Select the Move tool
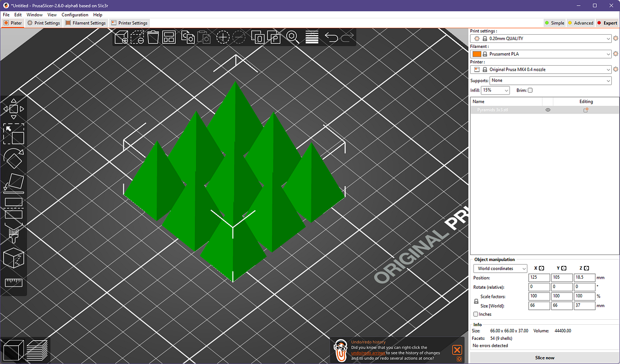 tap(14, 109)
